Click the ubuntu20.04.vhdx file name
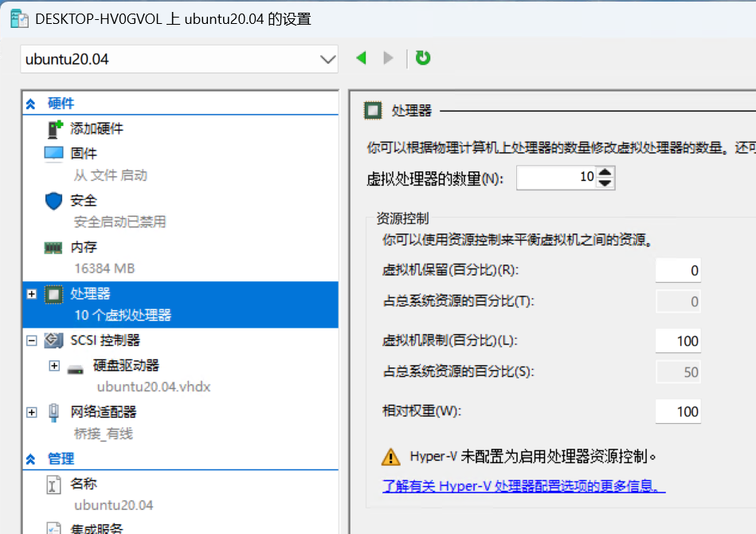The width and height of the screenshot is (756, 534). click(x=154, y=387)
